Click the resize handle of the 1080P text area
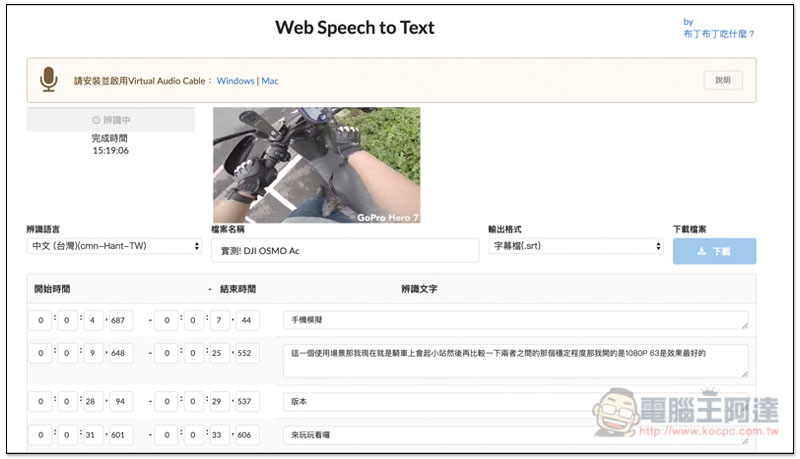 [x=745, y=374]
